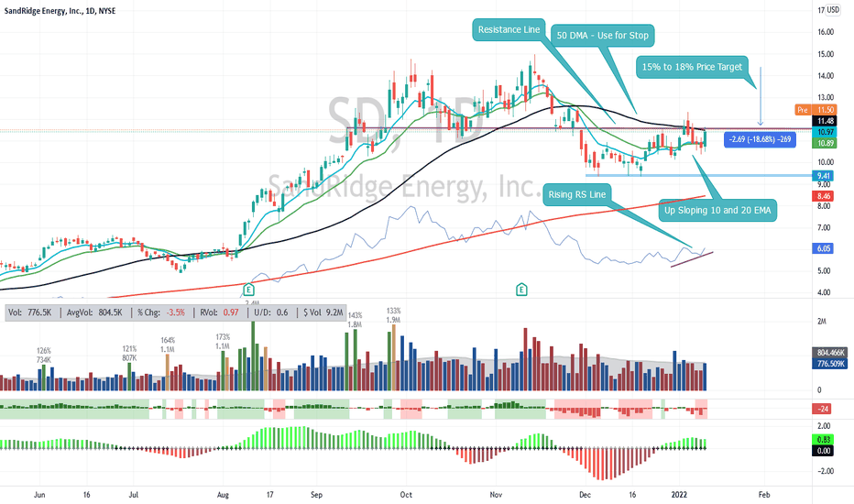Viewport: 854px width, 504px height.
Task: Click the Vol: 776.5K stat
Action: [29, 312]
